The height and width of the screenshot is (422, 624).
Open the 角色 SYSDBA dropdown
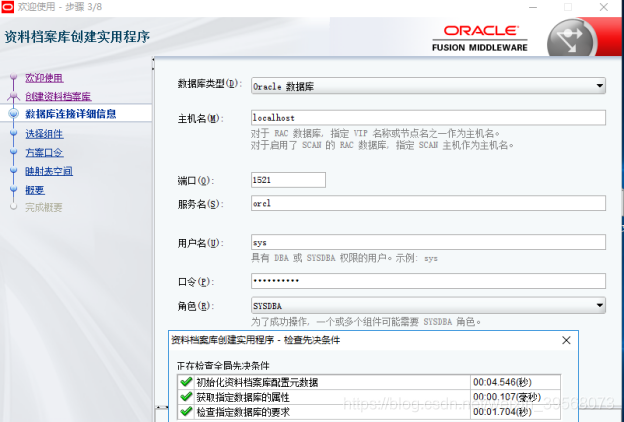(428, 306)
